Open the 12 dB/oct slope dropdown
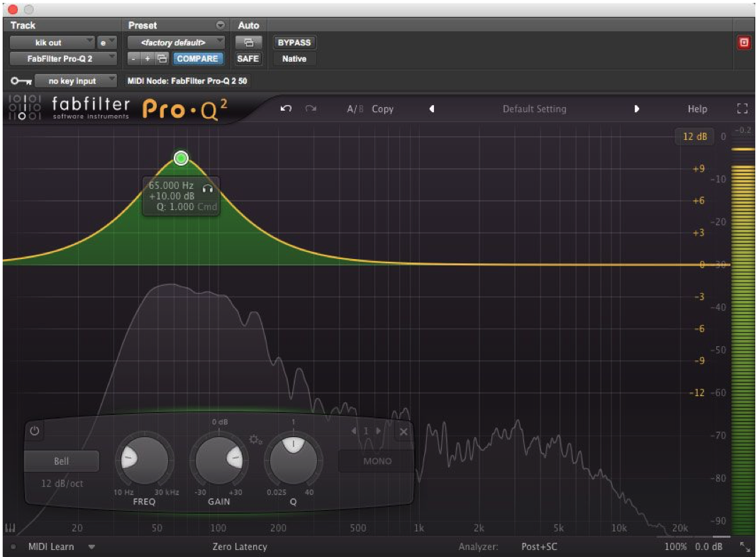This screenshot has width=756, height=557. 62,483
